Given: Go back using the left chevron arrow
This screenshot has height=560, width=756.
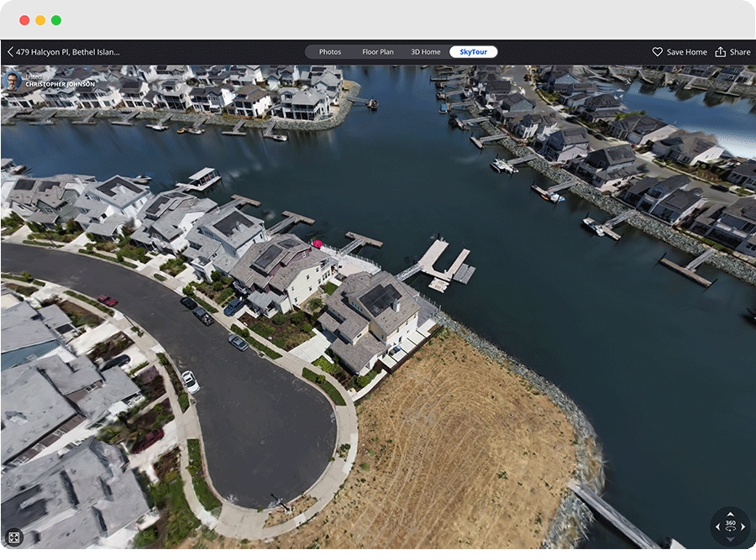Looking at the screenshot, I should pyautogui.click(x=10, y=52).
